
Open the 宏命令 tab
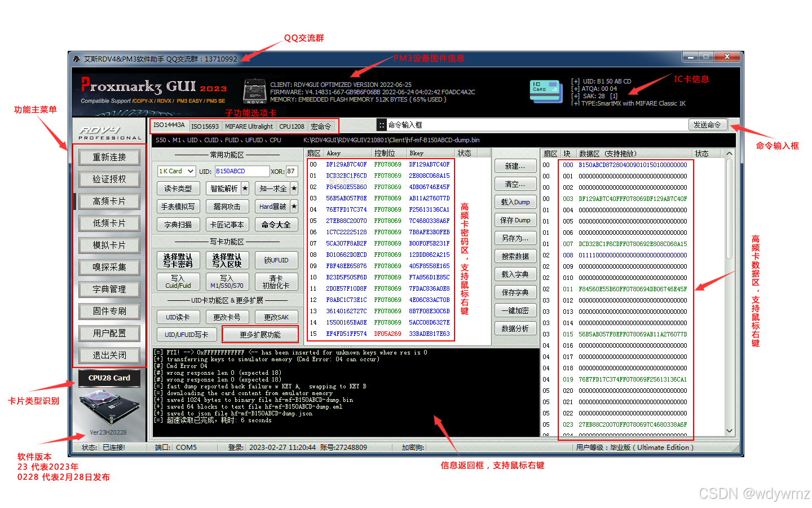tap(321, 126)
